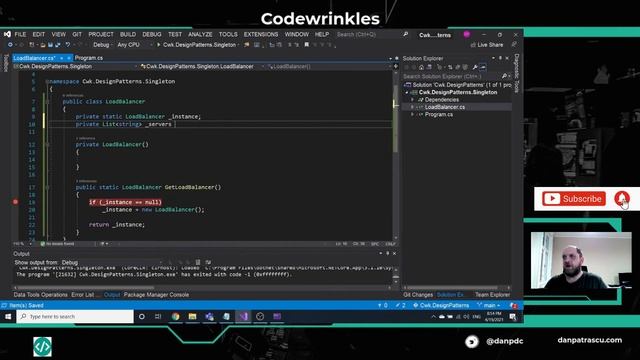Click the main branch indicator in the status bar

[489, 305]
